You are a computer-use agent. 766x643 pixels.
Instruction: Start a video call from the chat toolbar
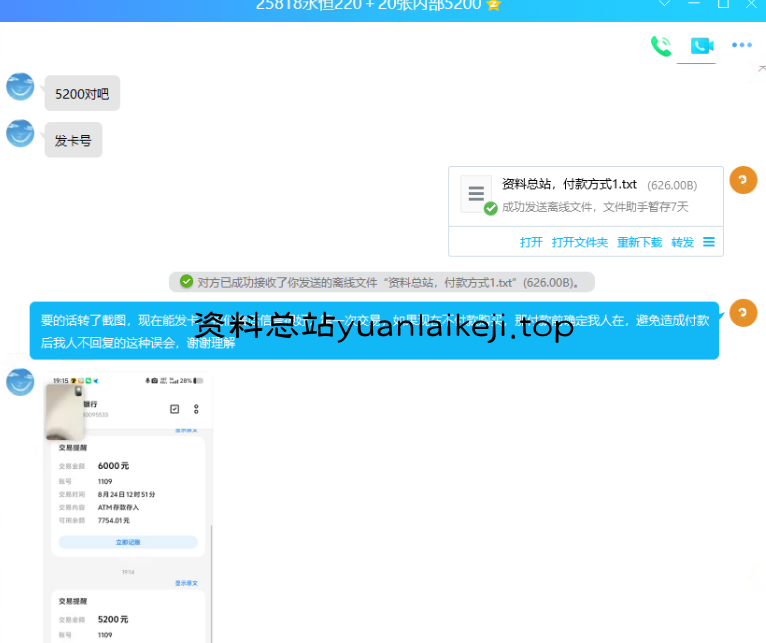pyautogui.click(x=701, y=45)
